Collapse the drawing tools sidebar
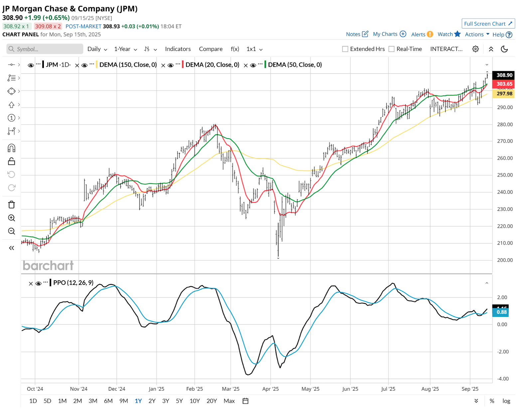The height and width of the screenshot is (412, 532). [x=11, y=248]
